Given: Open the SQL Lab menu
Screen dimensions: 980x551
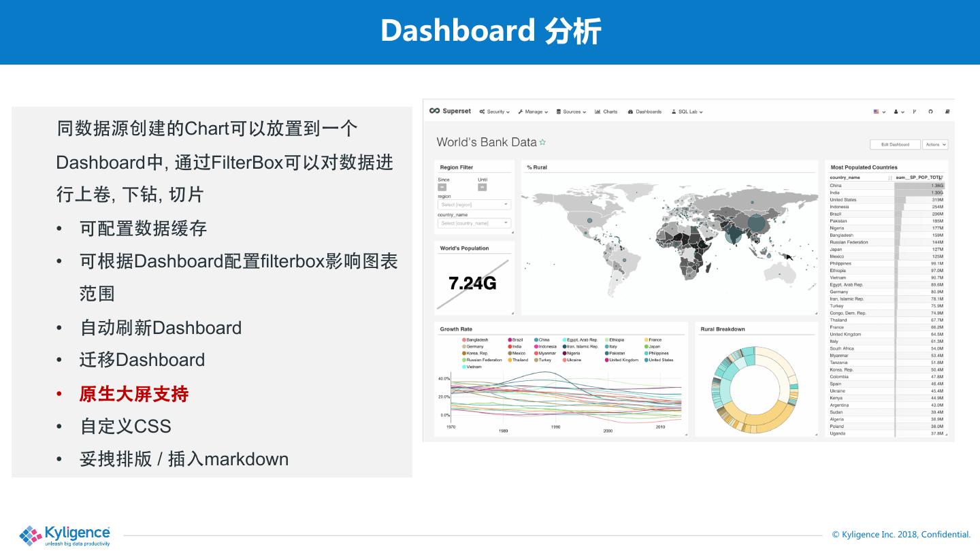Looking at the screenshot, I should (687, 112).
